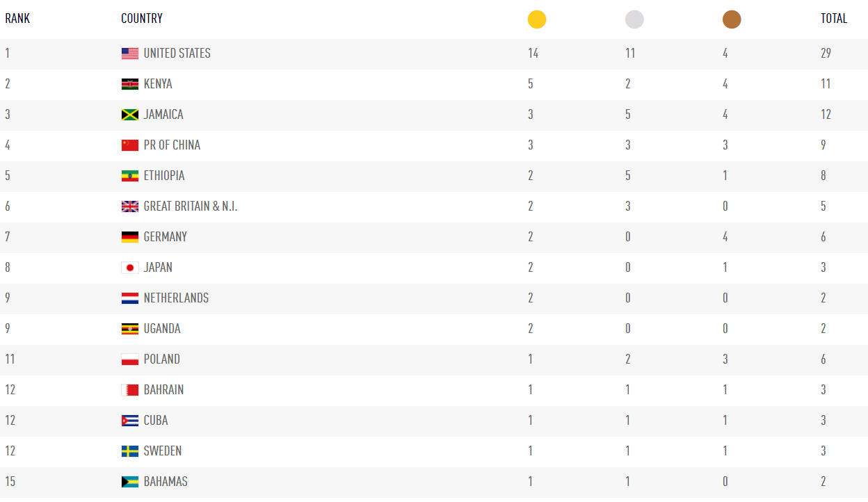Click the Sweden flag icon

coord(130,451)
